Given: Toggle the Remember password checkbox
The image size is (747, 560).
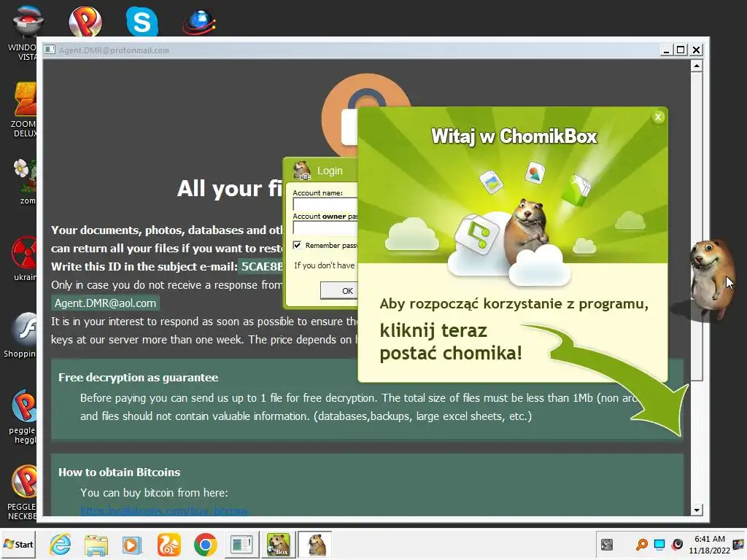Looking at the screenshot, I should (x=297, y=245).
